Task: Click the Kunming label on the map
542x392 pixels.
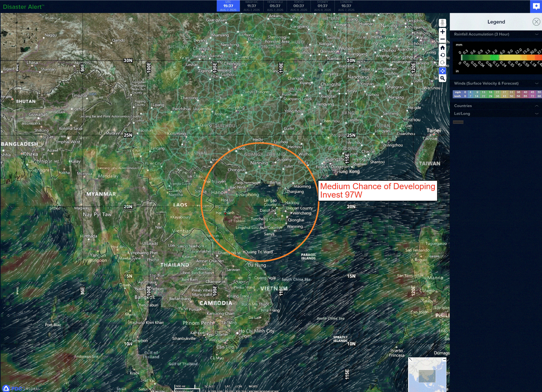Action: pos(176,134)
